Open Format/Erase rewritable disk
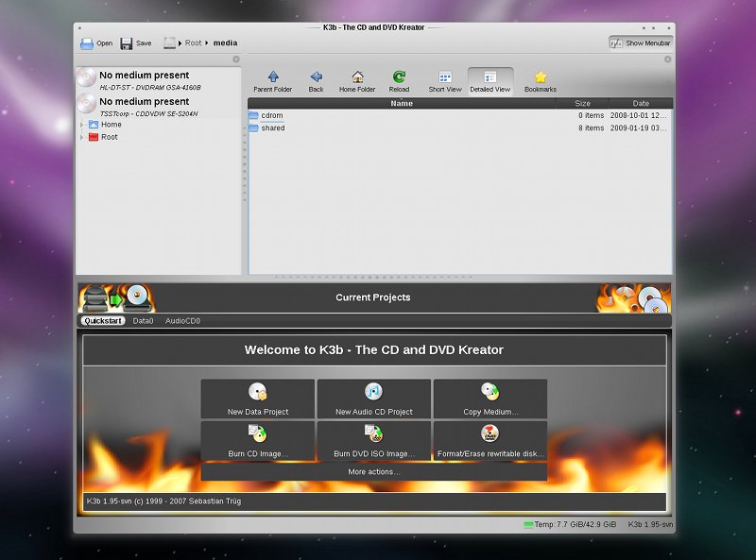Screen dimensions: 756x560 tap(490, 440)
